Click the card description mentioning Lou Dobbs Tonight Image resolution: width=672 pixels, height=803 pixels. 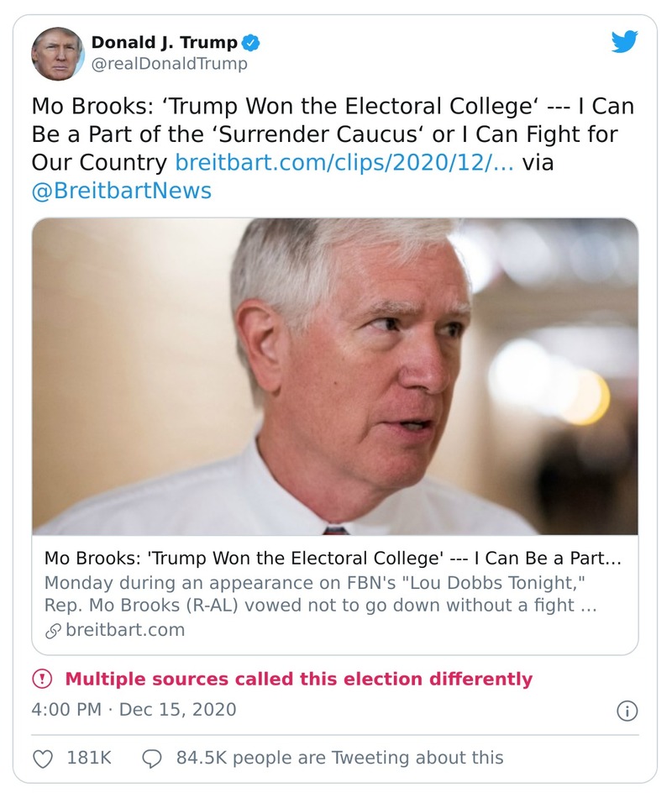[x=321, y=594]
